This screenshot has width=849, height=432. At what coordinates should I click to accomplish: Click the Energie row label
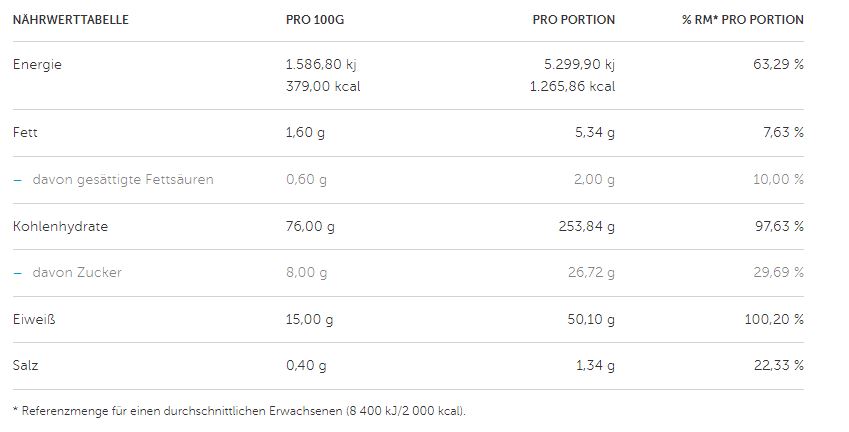[37, 65]
